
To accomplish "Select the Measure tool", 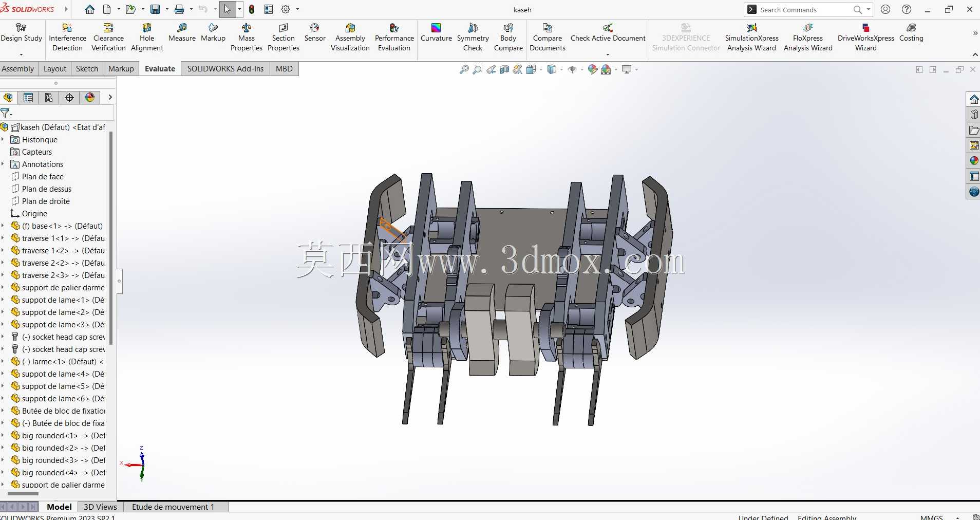I will (x=182, y=32).
